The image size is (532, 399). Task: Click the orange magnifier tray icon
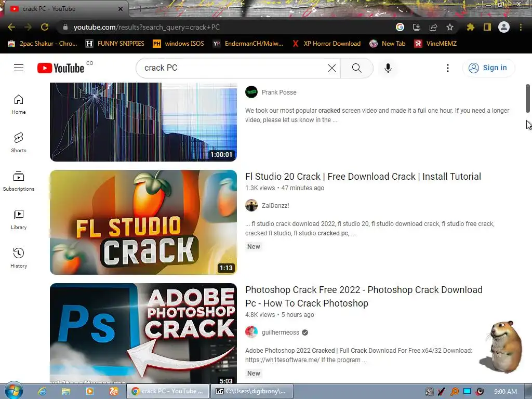(x=454, y=392)
